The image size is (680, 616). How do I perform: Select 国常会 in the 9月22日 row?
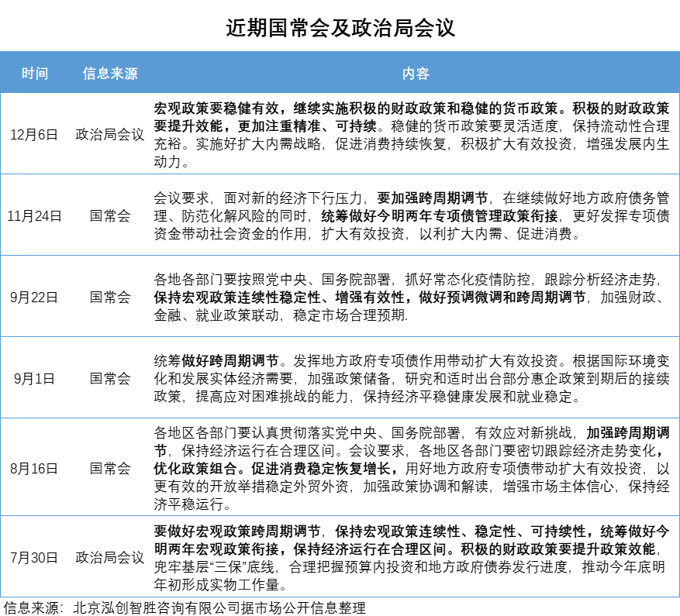(x=110, y=297)
